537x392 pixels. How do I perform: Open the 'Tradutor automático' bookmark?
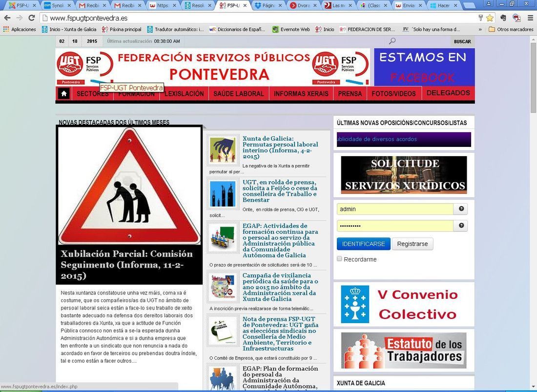[x=175, y=29]
